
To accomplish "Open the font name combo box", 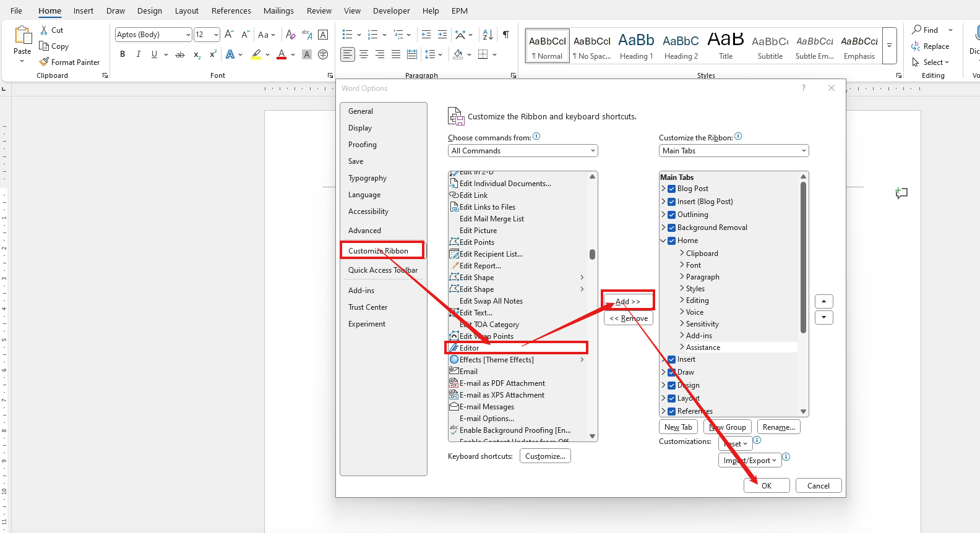I will (153, 35).
